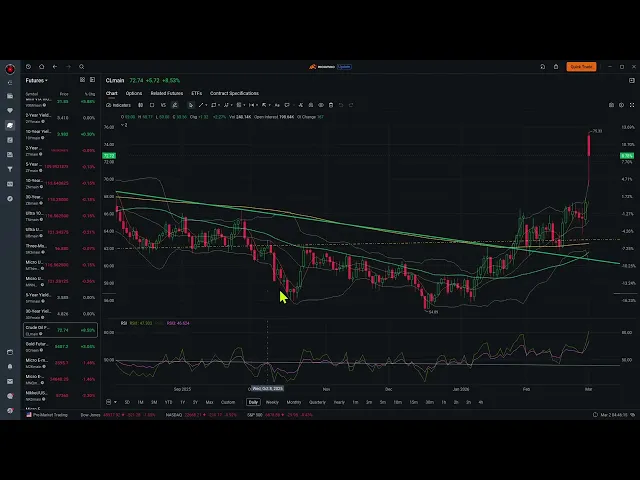Viewport: 640px width, 480px height.
Task: Go to home icon
Action: tap(42, 67)
